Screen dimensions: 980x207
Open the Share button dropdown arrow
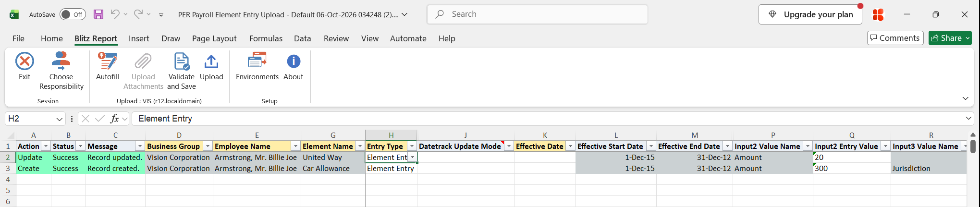(x=968, y=38)
